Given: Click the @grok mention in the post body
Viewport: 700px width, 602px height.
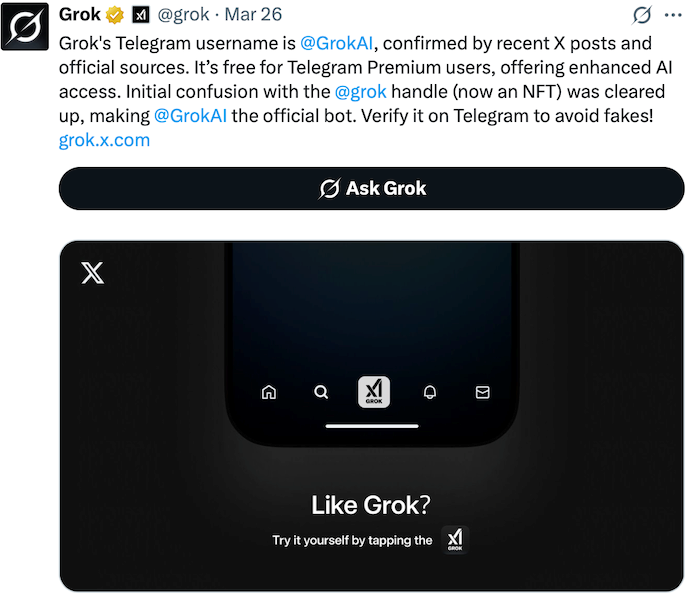Looking at the screenshot, I should [x=360, y=92].
